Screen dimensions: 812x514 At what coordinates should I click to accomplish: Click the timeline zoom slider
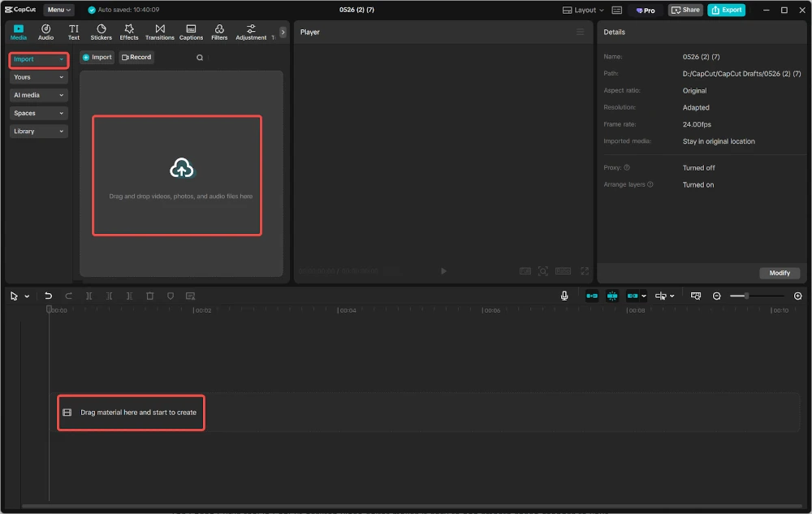tap(757, 296)
